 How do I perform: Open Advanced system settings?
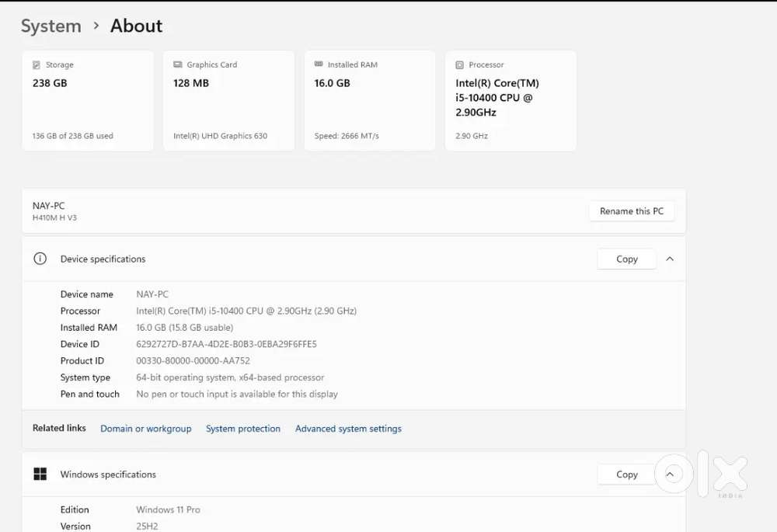348,429
